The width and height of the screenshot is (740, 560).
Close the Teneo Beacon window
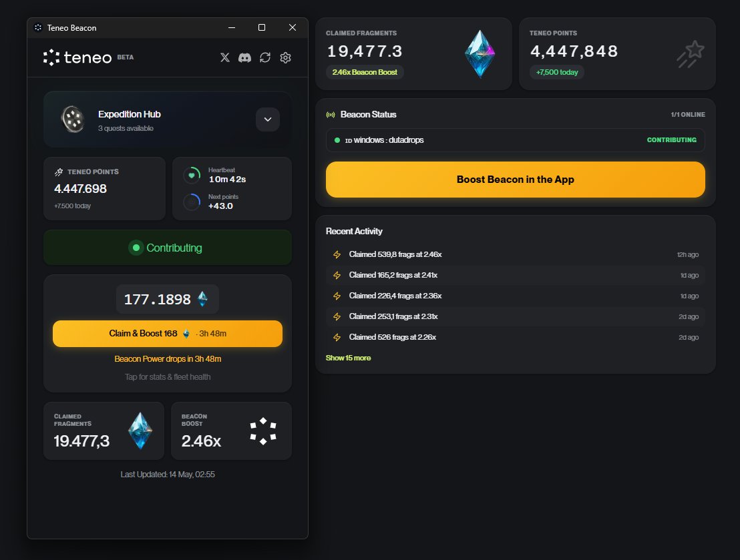coord(293,28)
